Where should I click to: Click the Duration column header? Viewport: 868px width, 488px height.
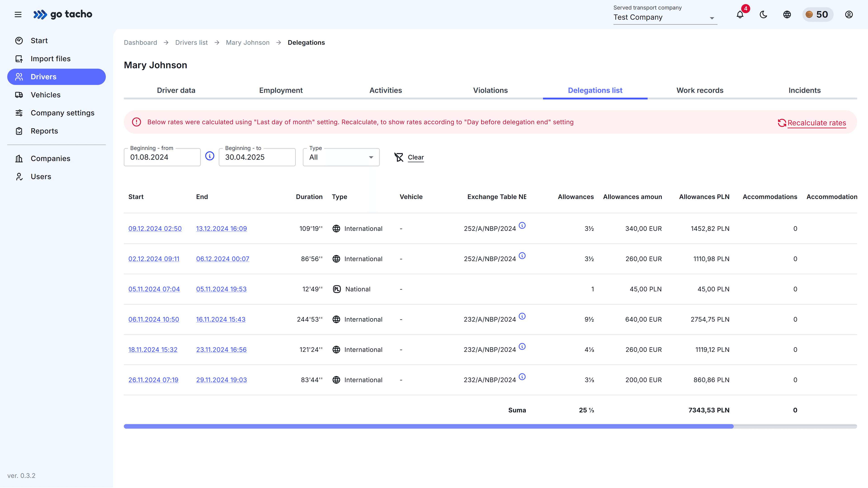coord(309,197)
